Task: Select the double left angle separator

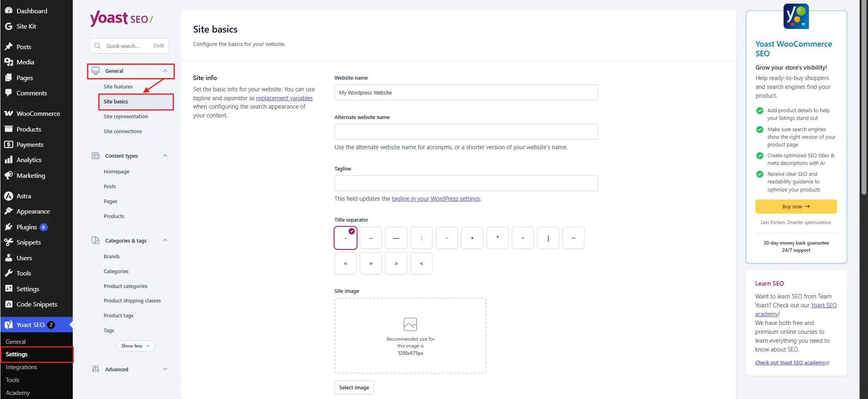Action: 345,263
